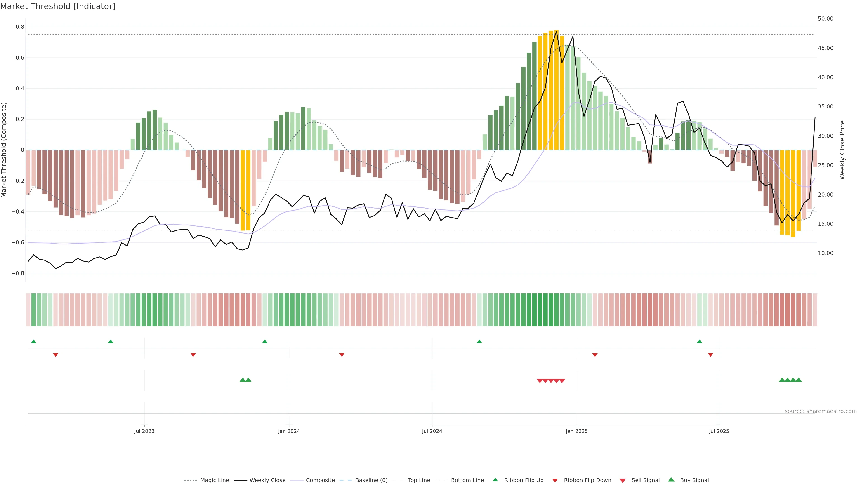Open the sharemaestro.com source link
Image resolution: width=868 pixels, height=488 pixels.
pyautogui.click(x=821, y=411)
